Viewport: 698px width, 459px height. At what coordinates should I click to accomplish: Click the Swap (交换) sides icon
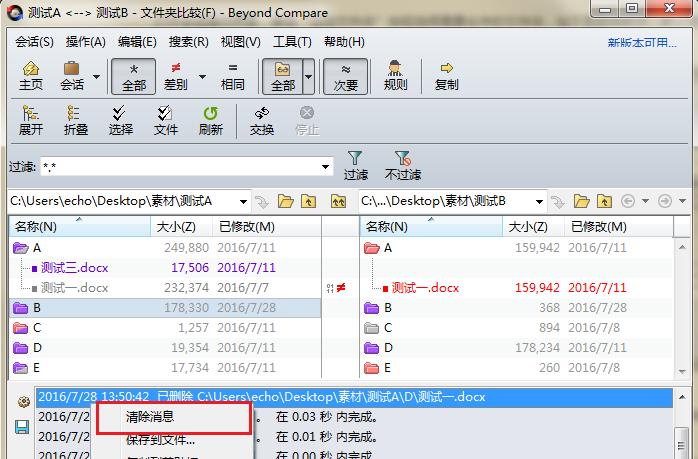pos(262,113)
